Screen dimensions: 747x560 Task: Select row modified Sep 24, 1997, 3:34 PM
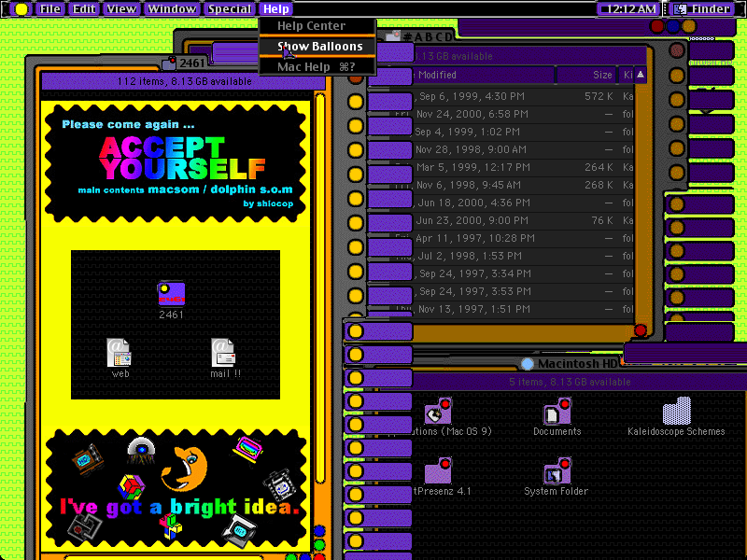click(x=524, y=273)
